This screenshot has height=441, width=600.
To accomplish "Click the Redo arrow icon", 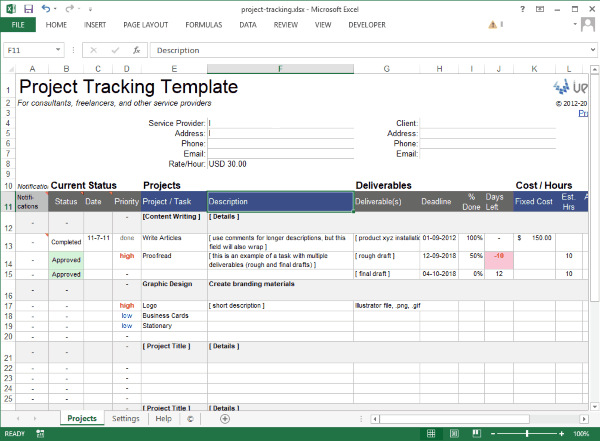I will point(69,8).
